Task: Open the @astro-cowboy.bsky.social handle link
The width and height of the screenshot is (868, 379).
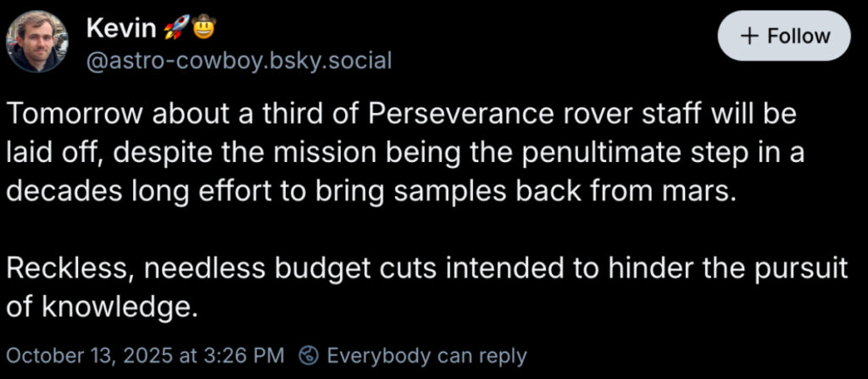Action: coord(239,61)
